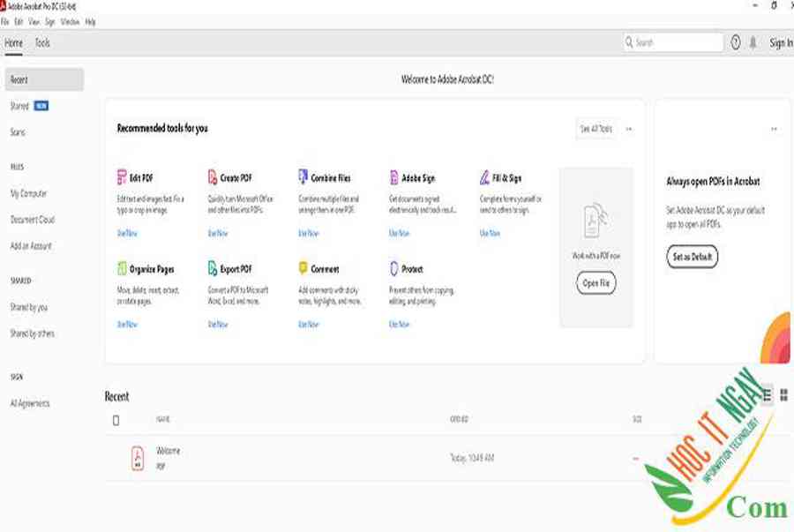
Task: Open the Protect shield icon
Action: click(394, 268)
